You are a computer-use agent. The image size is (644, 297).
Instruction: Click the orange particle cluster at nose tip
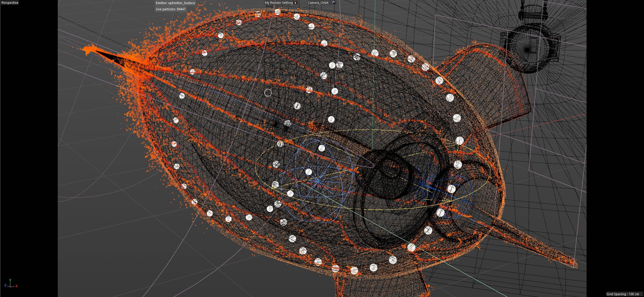[88, 51]
